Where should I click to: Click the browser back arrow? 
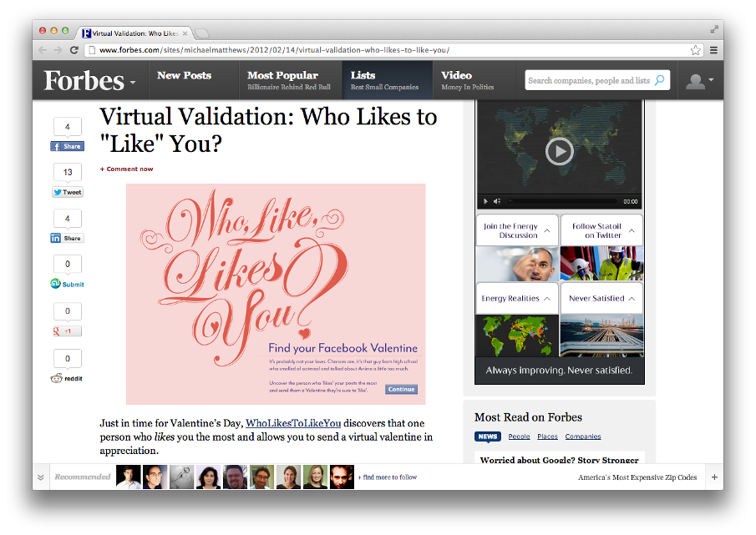pos(43,50)
